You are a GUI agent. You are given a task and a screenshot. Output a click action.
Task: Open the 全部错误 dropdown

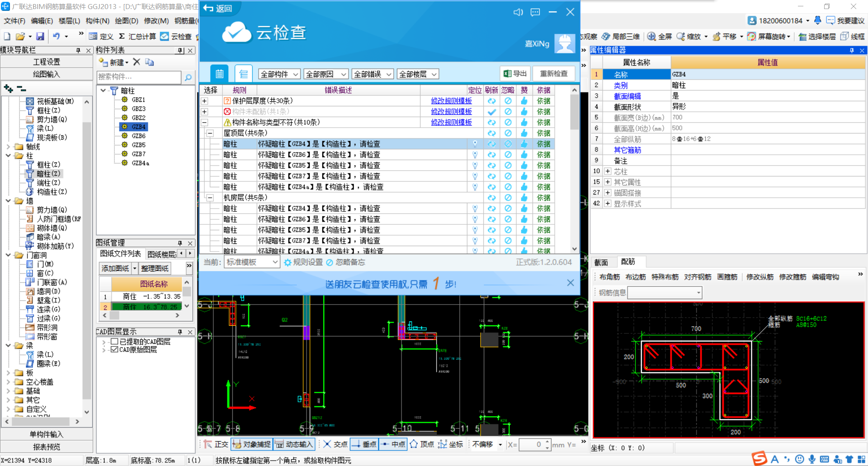373,74
